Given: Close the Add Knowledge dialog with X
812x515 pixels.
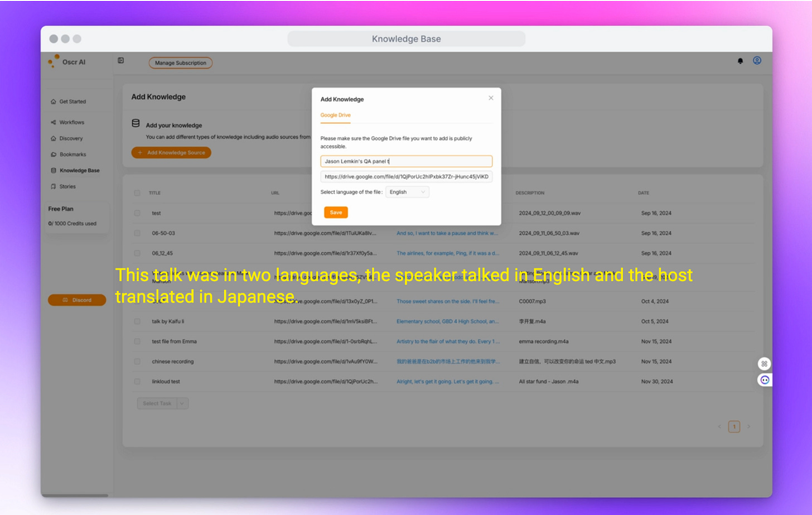Looking at the screenshot, I should pos(491,98).
